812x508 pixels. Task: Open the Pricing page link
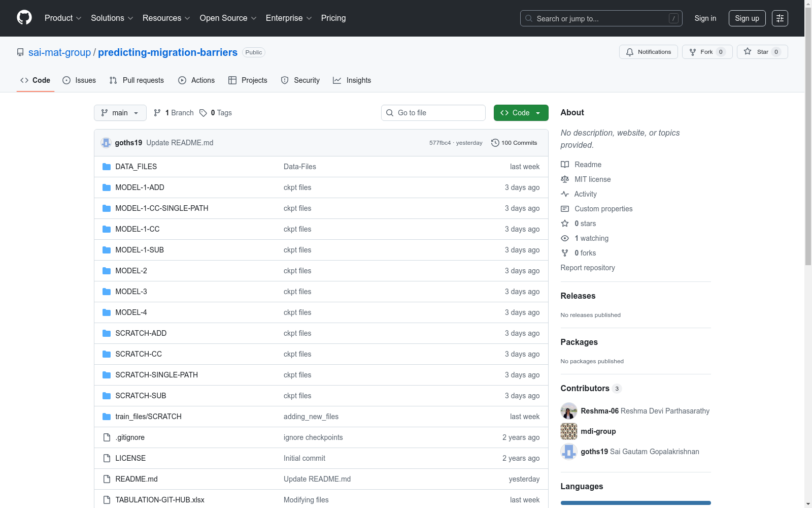pyautogui.click(x=333, y=18)
